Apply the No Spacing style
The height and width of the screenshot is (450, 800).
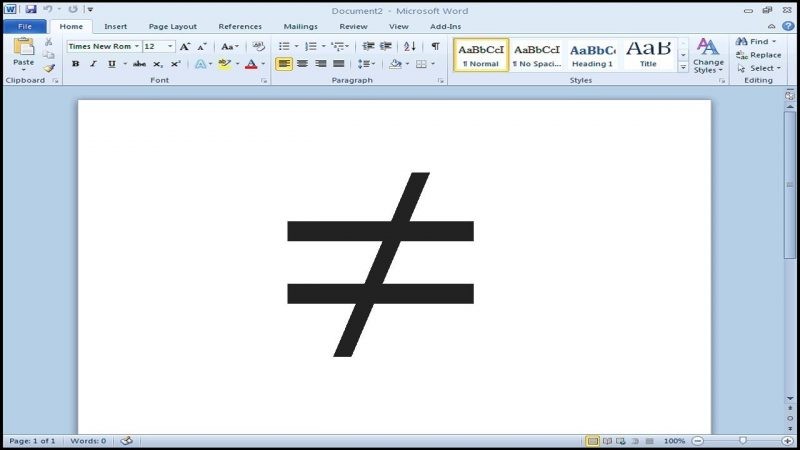pos(537,55)
